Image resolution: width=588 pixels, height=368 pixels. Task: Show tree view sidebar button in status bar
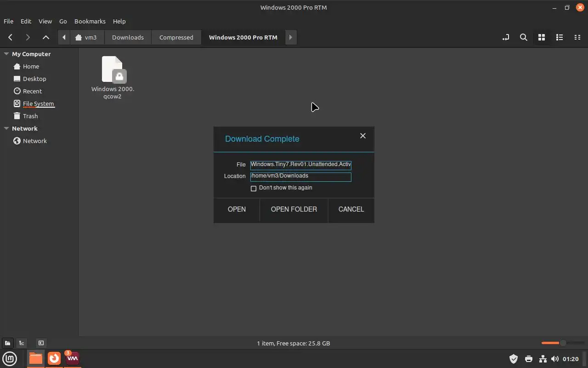pyautogui.click(x=21, y=343)
